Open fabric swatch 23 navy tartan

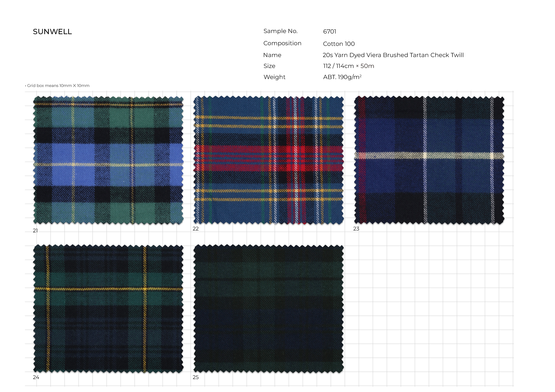[x=429, y=160]
